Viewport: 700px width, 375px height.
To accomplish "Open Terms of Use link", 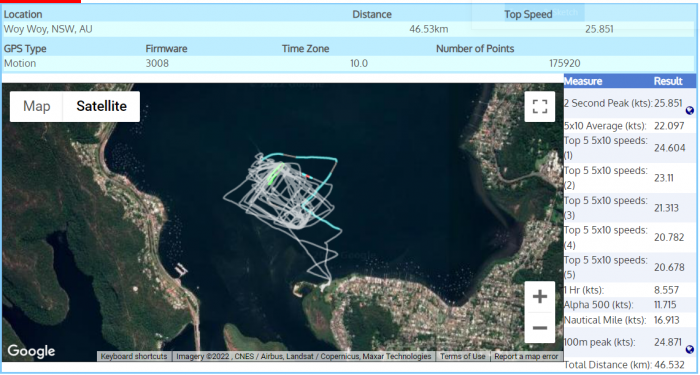I will point(462,356).
